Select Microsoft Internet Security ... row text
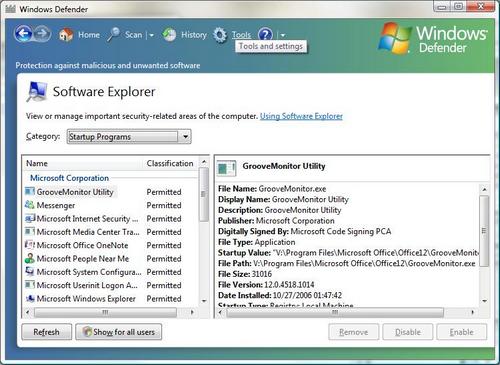The image size is (500, 365). (87, 219)
